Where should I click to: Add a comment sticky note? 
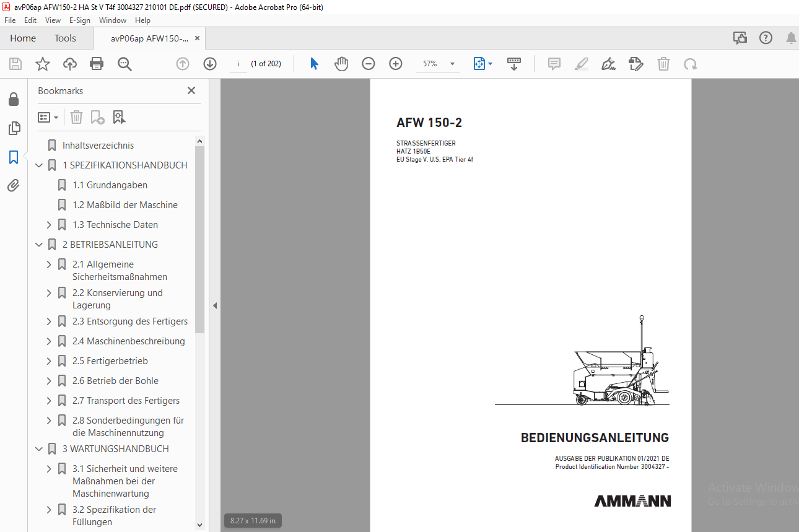(554, 64)
